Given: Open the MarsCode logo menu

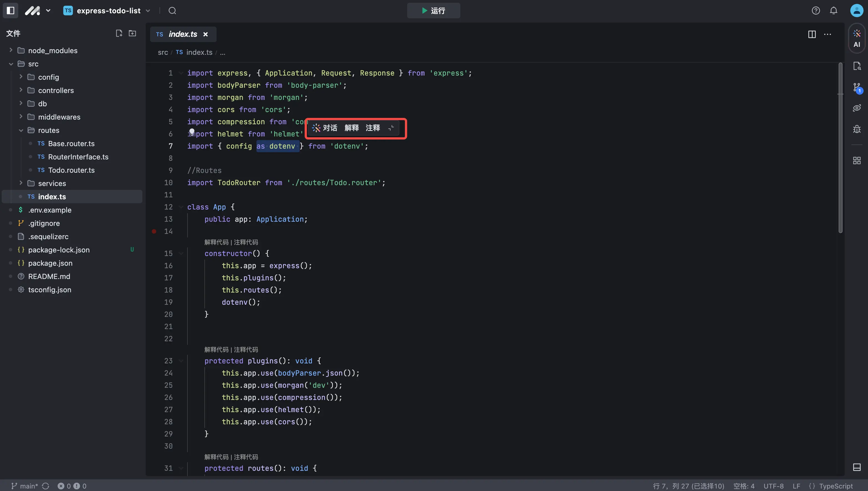Looking at the screenshot, I should pyautogui.click(x=38, y=11).
